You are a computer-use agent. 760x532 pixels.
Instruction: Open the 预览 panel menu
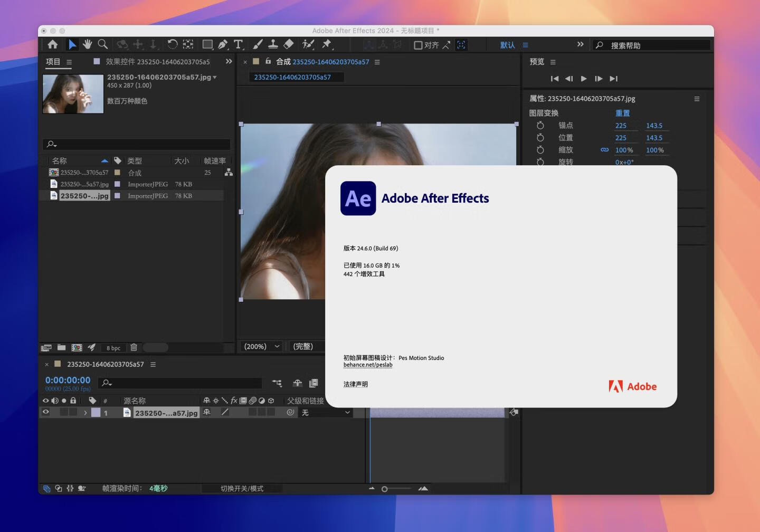(x=553, y=62)
